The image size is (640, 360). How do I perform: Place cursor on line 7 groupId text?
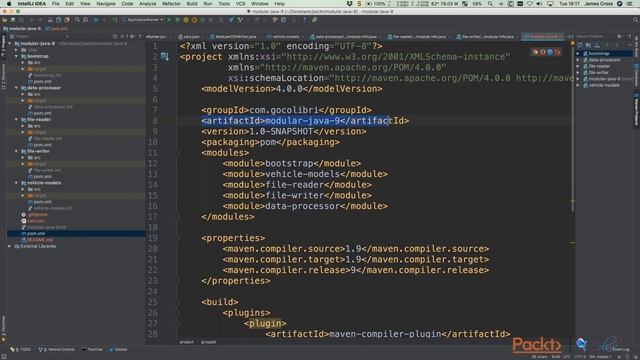click(286, 110)
